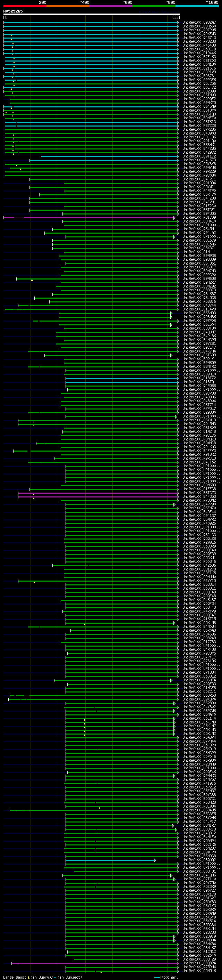The image size is (222, 980).
Task: Open hit UniRef100_B3H560
Action: click(199, 26)
